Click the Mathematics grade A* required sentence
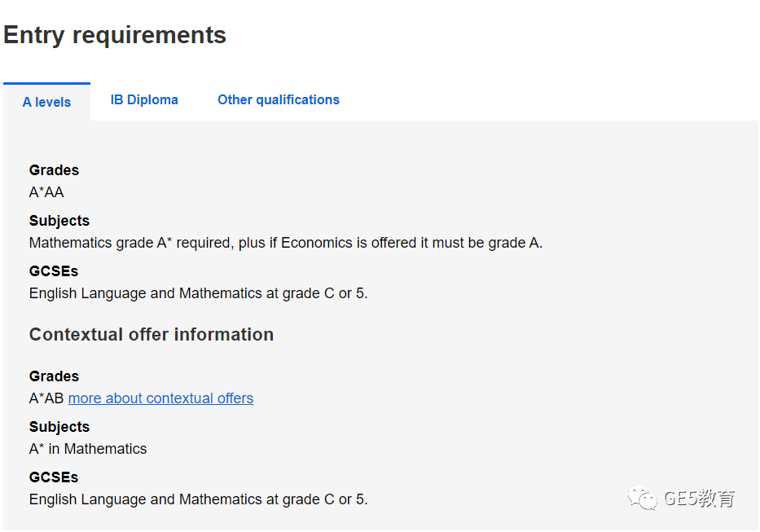 [285, 243]
